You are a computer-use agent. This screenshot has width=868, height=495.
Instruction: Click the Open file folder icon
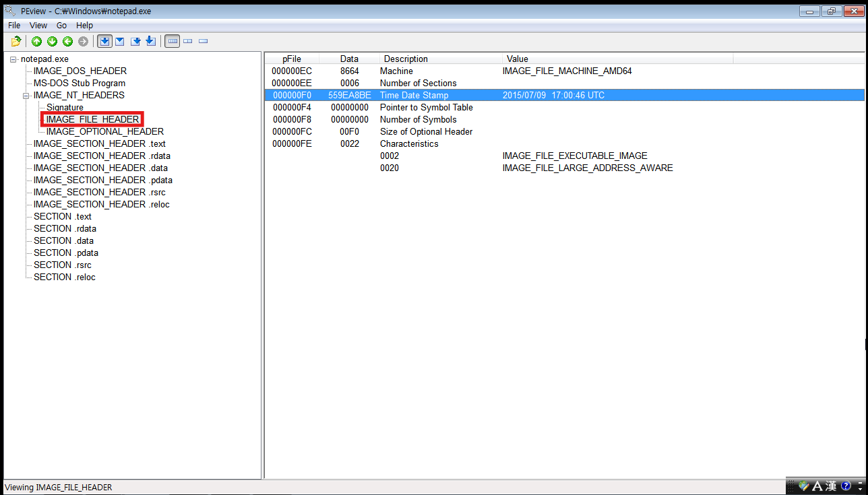(x=16, y=42)
